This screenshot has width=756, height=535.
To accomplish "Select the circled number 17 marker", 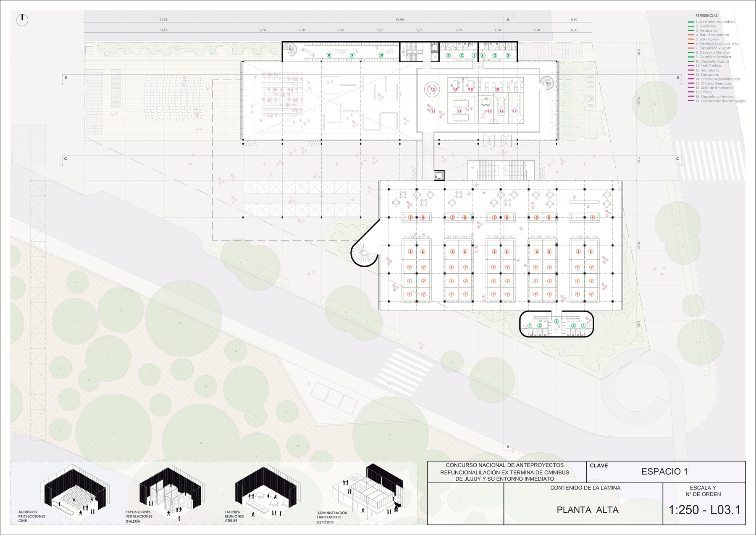I will 514,111.
